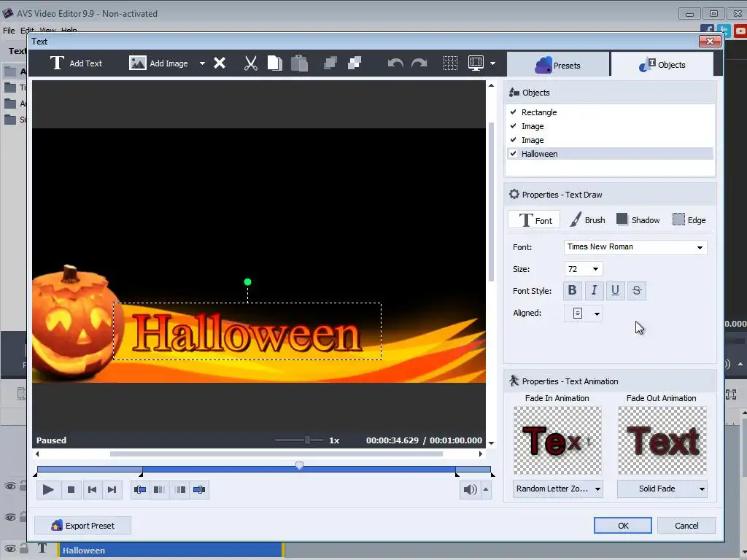Click the fade-out area end marker icon

click(x=199, y=489)
